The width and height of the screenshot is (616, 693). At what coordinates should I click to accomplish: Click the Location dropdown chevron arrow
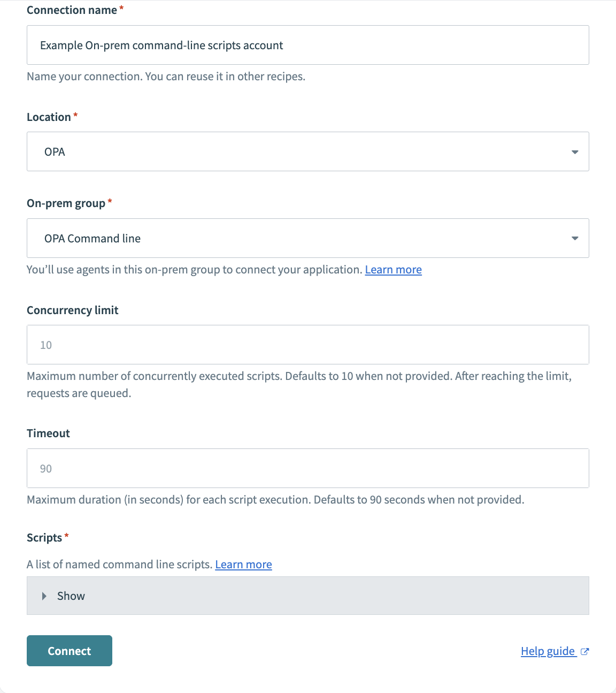[x=575, y=151]
